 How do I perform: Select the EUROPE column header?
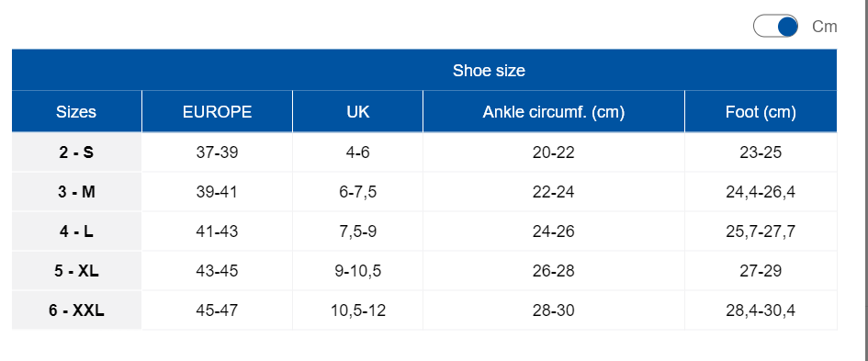pos(217,112)
